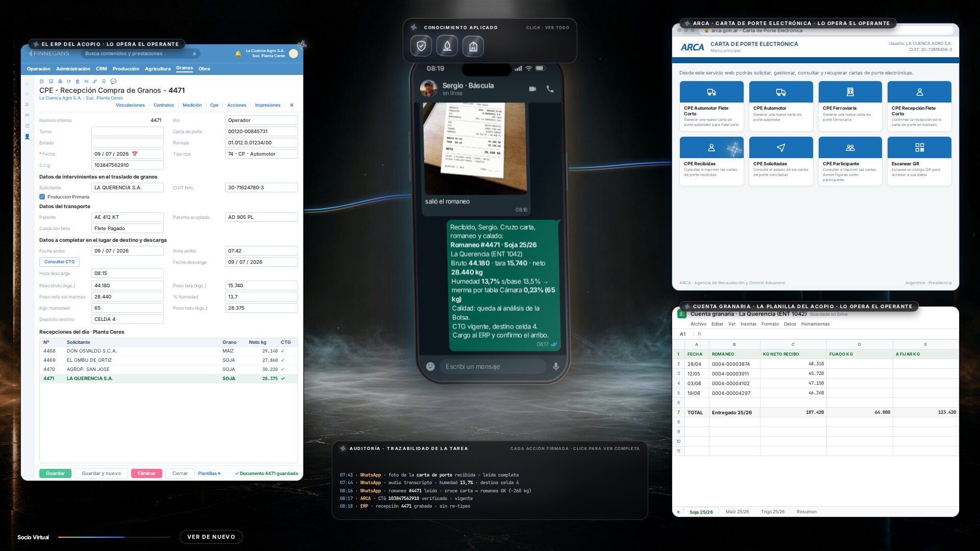Click the save disk icon in ERP toolbar

point(51,81)
